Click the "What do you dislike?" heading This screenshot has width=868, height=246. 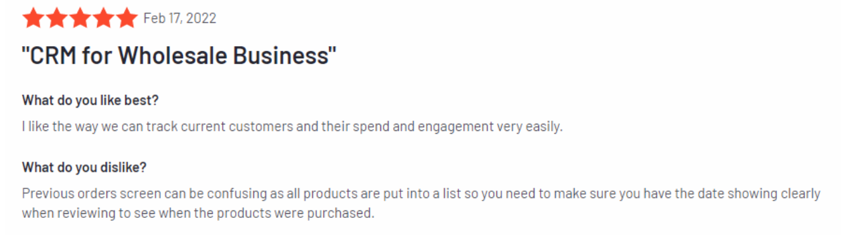84,167
